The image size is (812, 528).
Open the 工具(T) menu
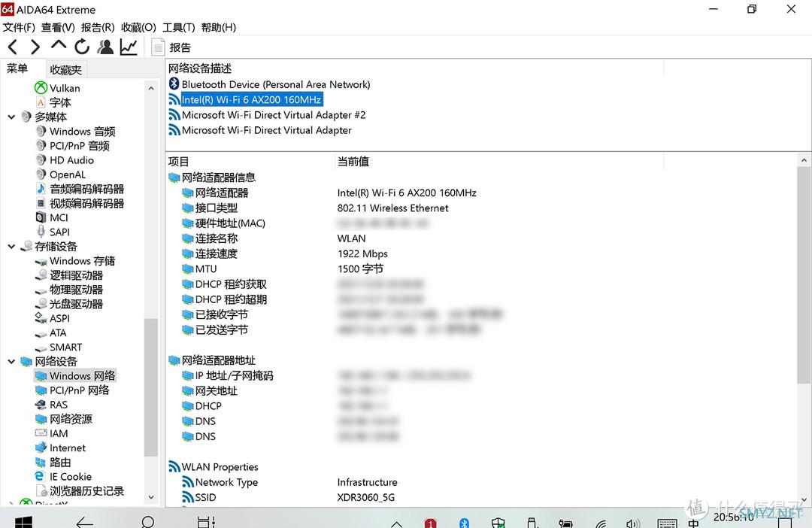point(179,28)
